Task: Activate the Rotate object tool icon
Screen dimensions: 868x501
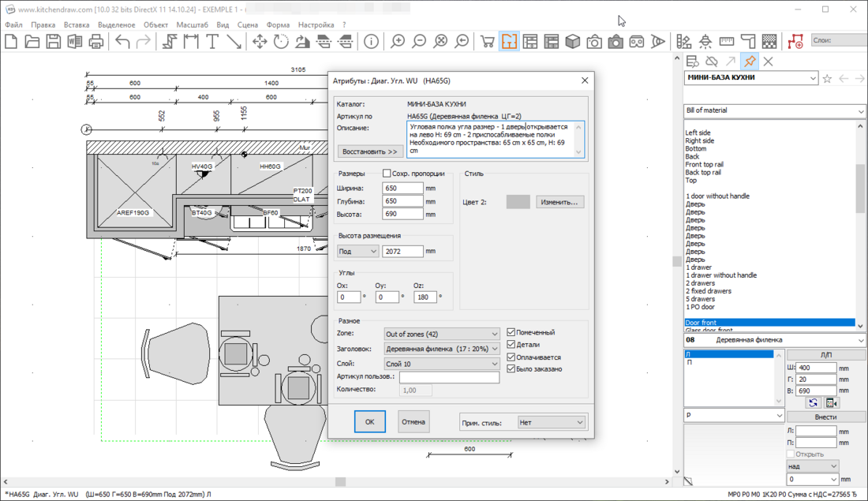Action: [281, 42]
